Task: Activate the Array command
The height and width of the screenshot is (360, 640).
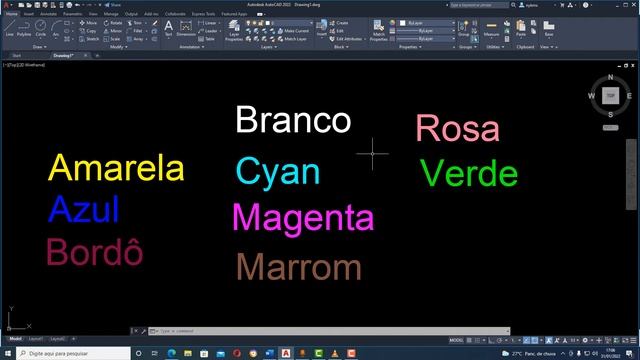Action: click(x=136, y=39)
